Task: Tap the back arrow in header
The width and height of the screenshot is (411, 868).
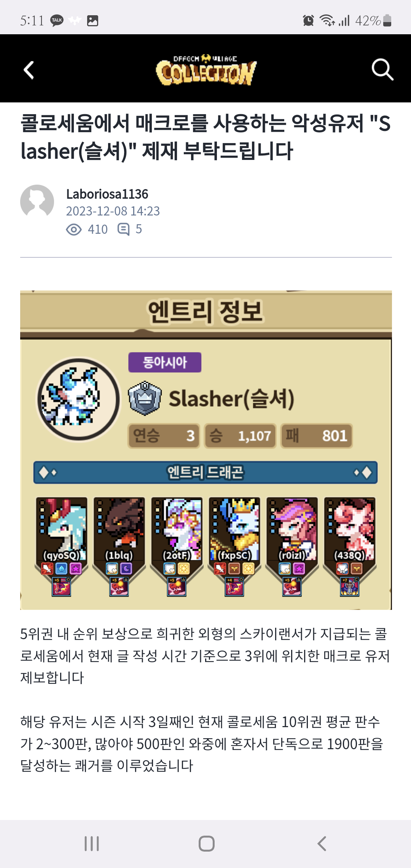Action: (x=29, y=70)
